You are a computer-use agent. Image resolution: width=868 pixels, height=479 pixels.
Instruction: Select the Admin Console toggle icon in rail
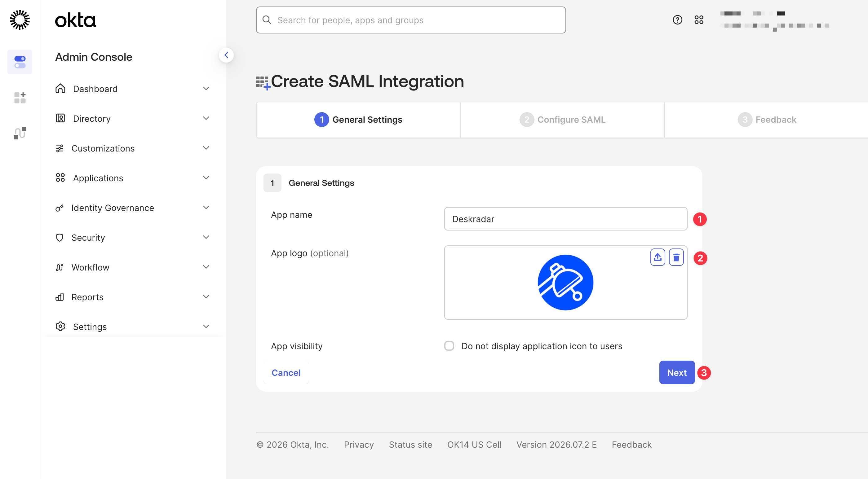tap(20, 62)
